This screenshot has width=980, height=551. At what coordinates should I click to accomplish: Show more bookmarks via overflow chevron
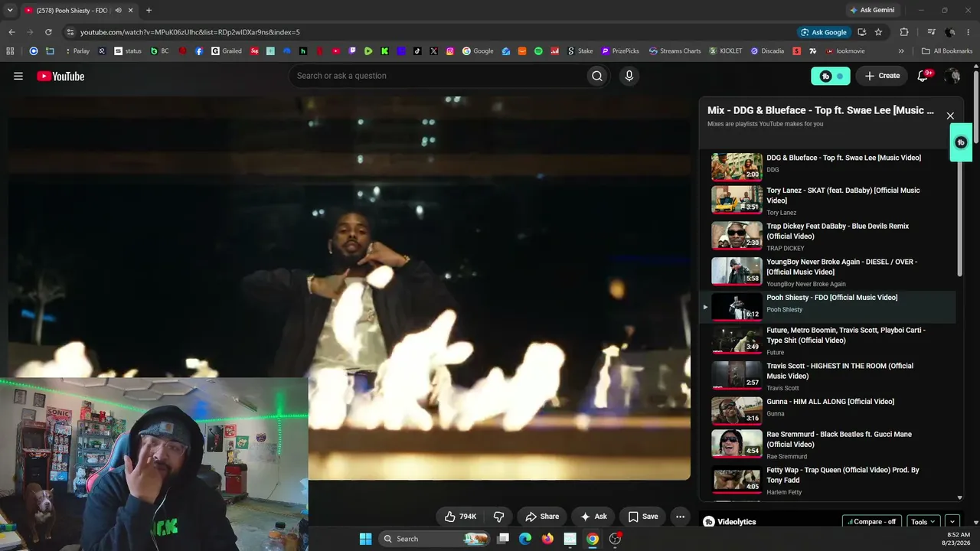(x=901, y=51)
